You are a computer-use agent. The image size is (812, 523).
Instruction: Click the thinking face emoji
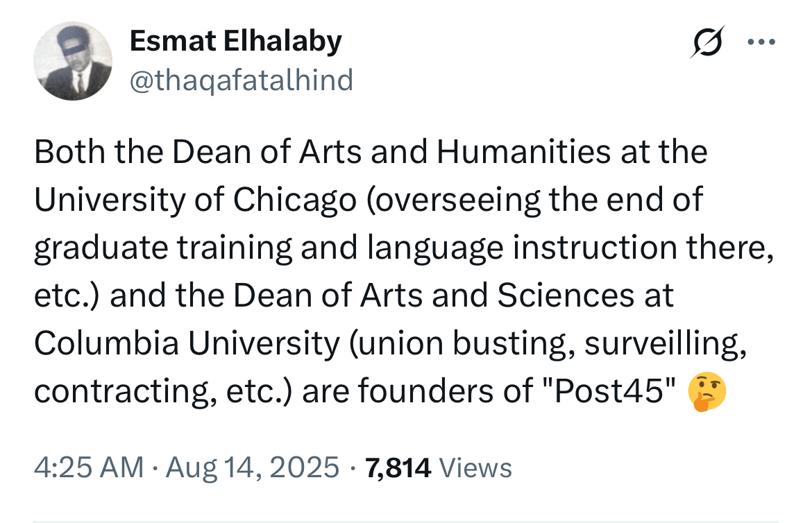coord(707,393)
